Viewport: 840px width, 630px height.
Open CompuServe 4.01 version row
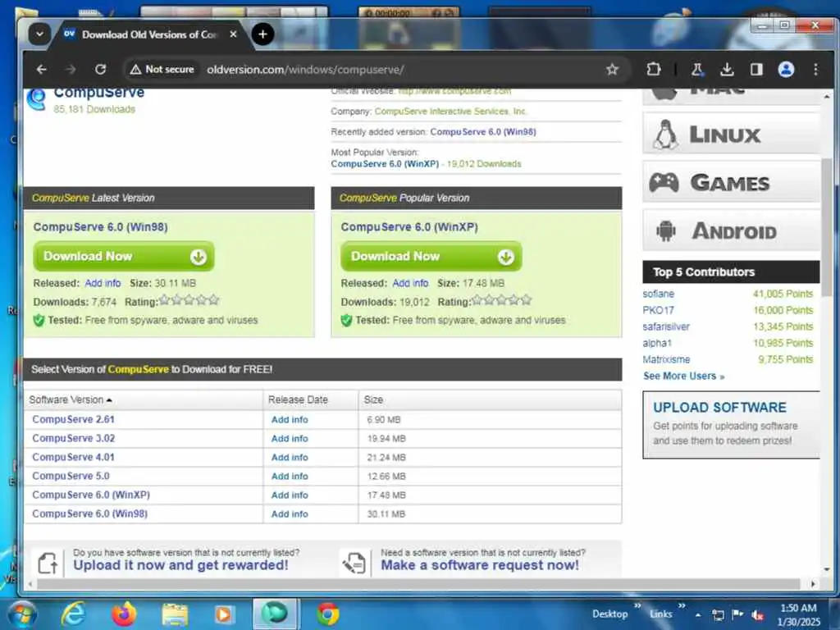[73, 457]
